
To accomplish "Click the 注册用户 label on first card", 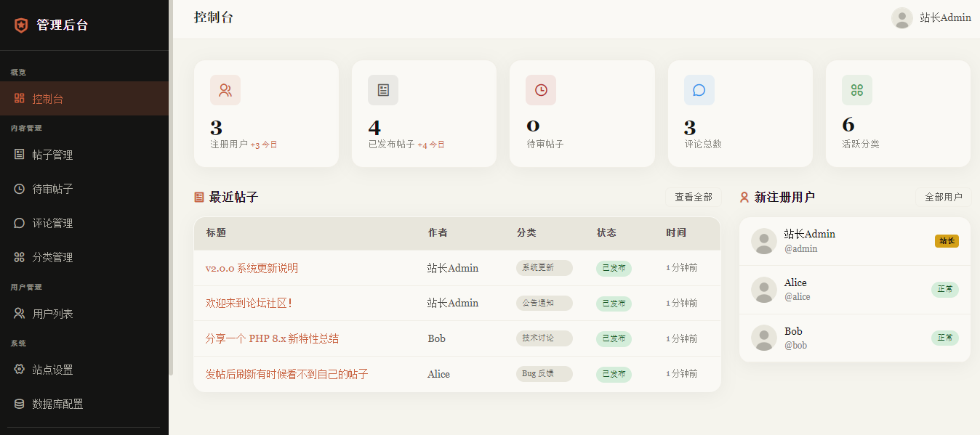I will pyautogui.click(x=229, y=145).
